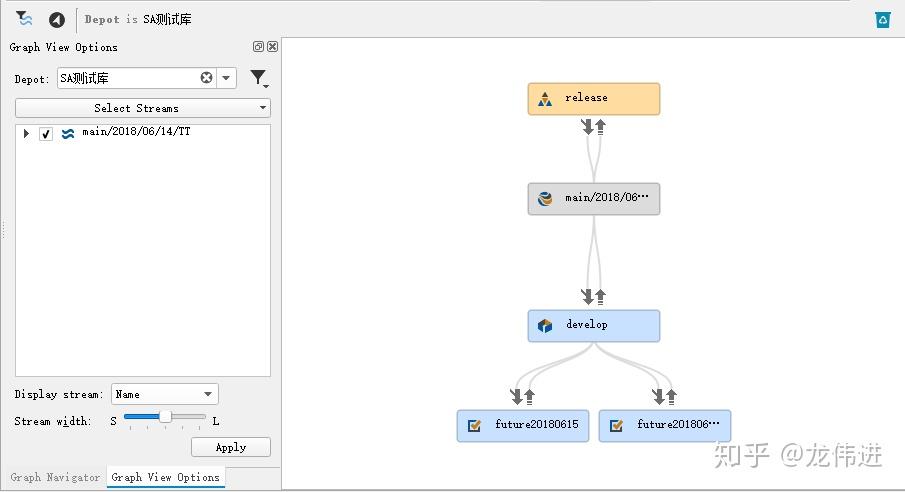Screen dimensions: 905x492
Task: Click the stream filter icon in top toolbar
Action: 24,19
